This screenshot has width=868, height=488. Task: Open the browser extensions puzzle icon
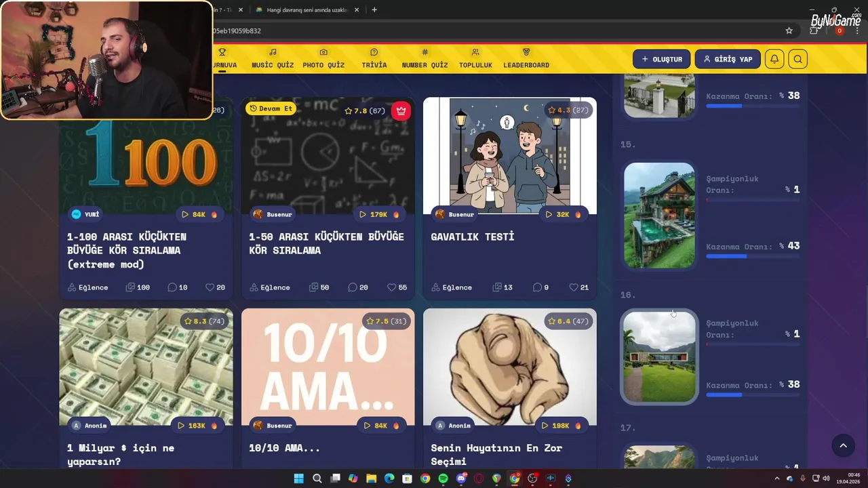(x=814, y=30)
